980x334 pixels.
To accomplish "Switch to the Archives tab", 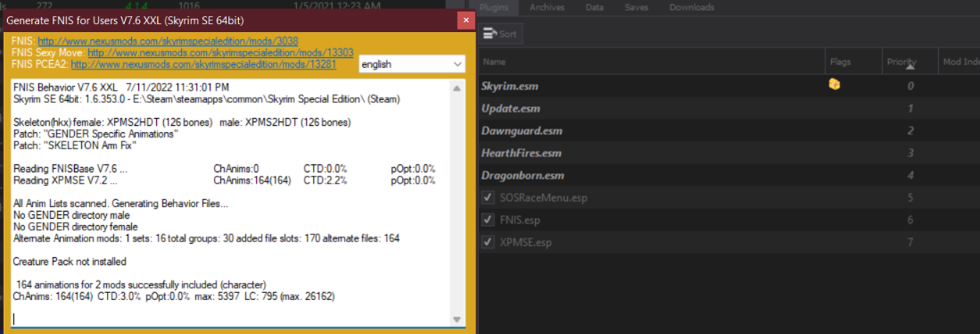I will (547, 7).
